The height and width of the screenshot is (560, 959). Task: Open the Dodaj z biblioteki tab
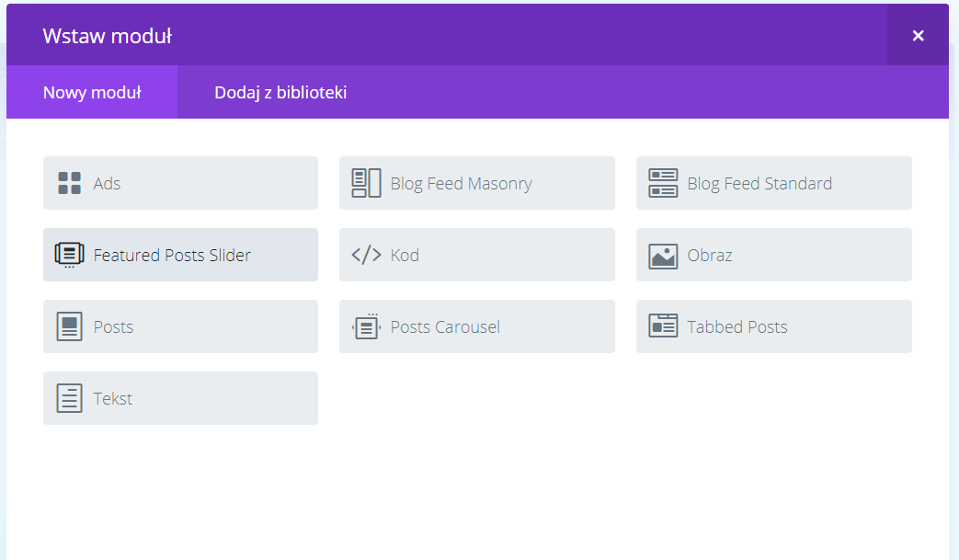280,92
